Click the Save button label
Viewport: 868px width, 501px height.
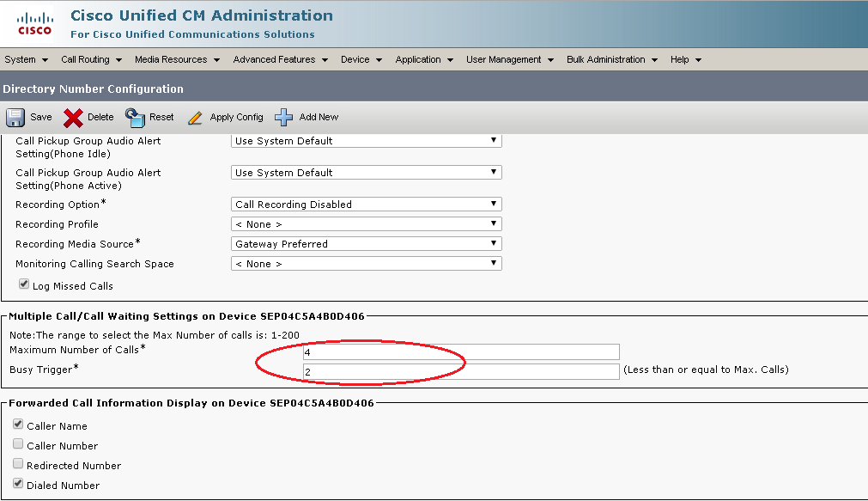point(41,117)
